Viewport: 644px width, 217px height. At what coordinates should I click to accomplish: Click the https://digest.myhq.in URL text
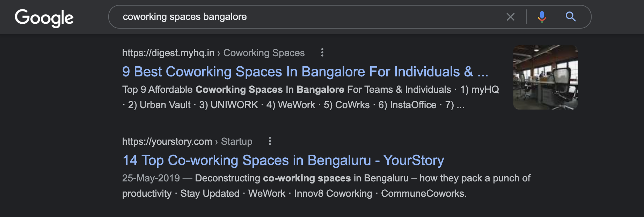click(x=168, y=53)
